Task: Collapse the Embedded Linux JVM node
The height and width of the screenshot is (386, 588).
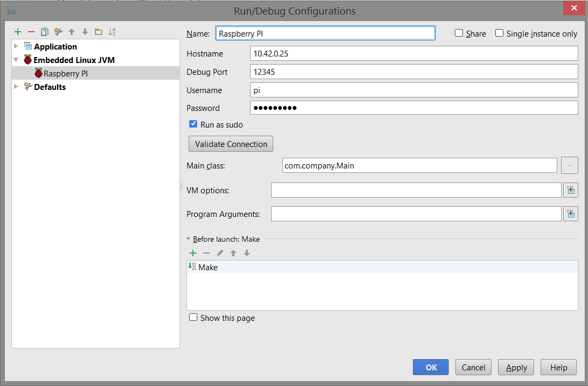Action: pos(16,60)
